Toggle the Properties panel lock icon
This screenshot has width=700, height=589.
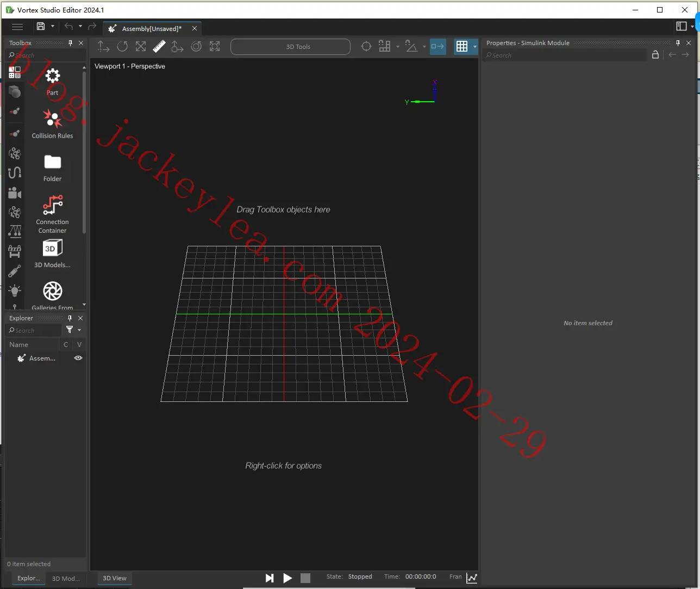click(x=655, y=54)
